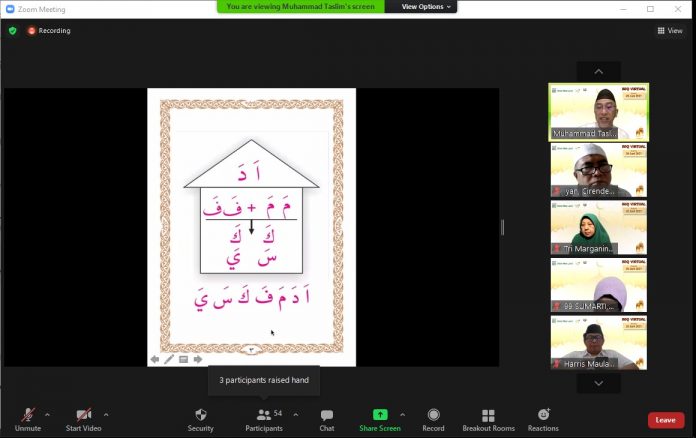Viewport: 696px width, 438px height.
Task: Open the View Options dropdown
Action: click(426, 7)
